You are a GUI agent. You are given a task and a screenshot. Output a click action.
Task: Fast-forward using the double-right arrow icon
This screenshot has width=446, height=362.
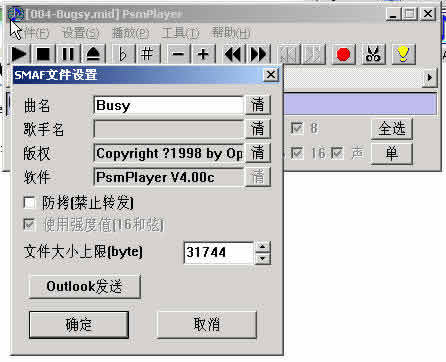tap(258, 54)
